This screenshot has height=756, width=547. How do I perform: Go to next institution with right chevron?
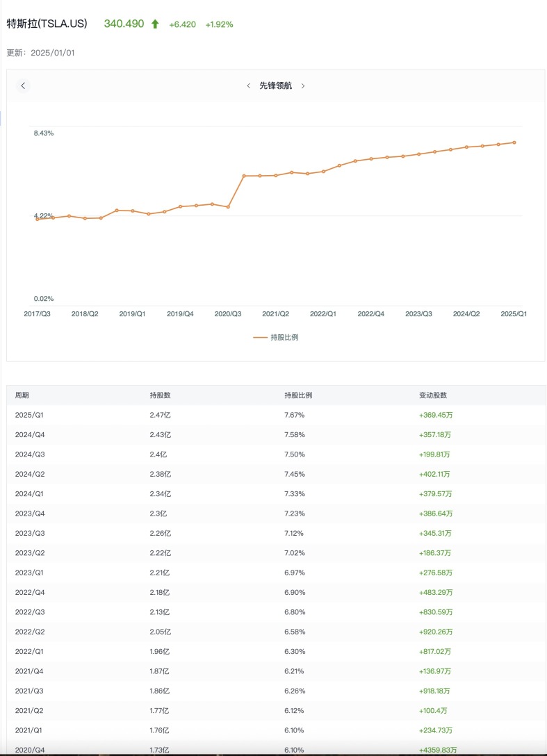click(x=303, y=86)
